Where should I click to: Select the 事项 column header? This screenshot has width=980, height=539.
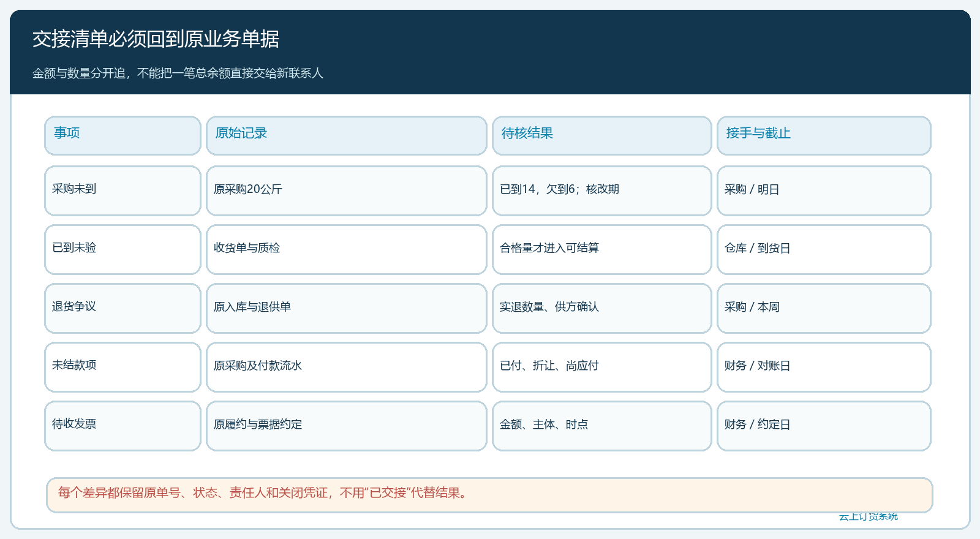(123, 135)
